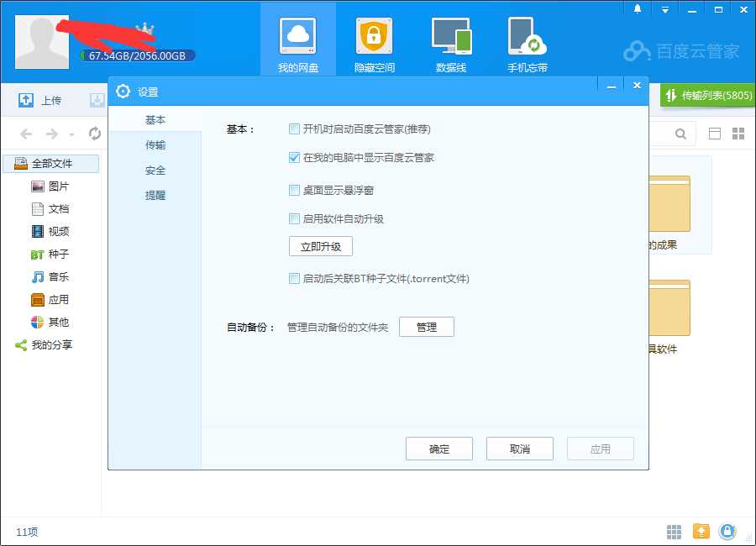
Task: Open the 数据线 data cable icon
Action: click(451, 46)
